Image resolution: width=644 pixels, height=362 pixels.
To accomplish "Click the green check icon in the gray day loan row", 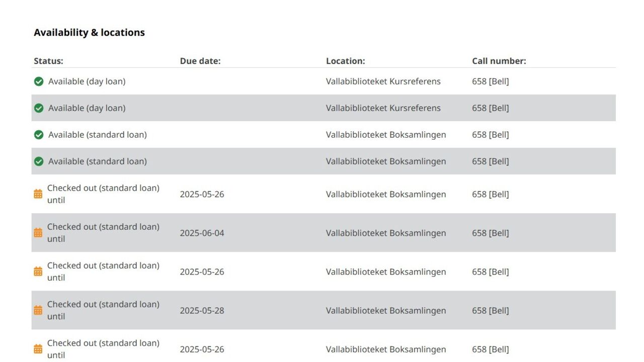I will point(39,108).
